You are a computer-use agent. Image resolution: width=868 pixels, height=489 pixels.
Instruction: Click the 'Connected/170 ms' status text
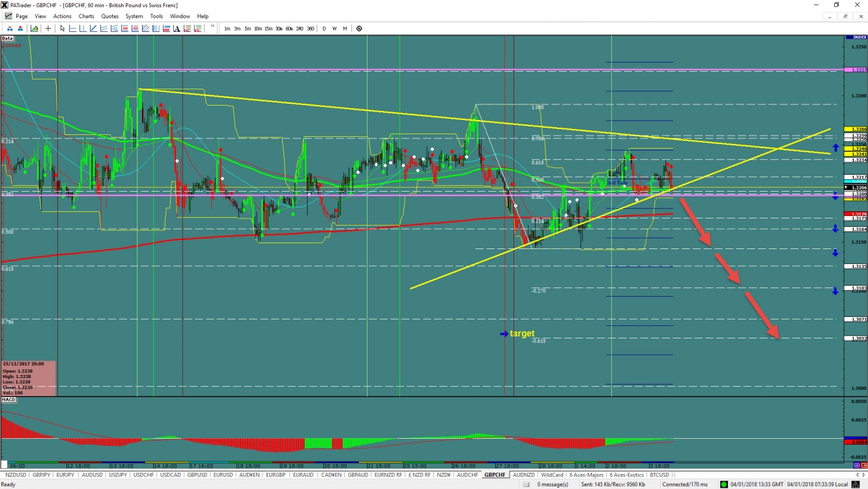point(685,484)
